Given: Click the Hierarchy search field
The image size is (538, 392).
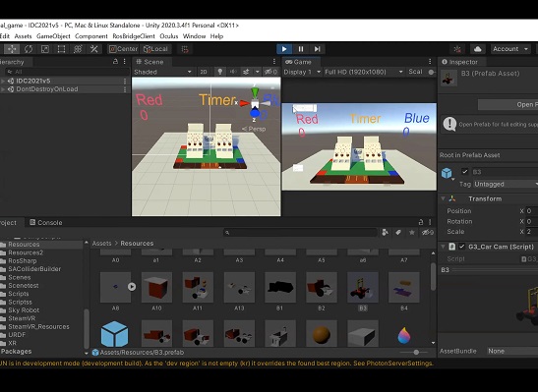Looking at the screenshot, I should coord(67,72).
